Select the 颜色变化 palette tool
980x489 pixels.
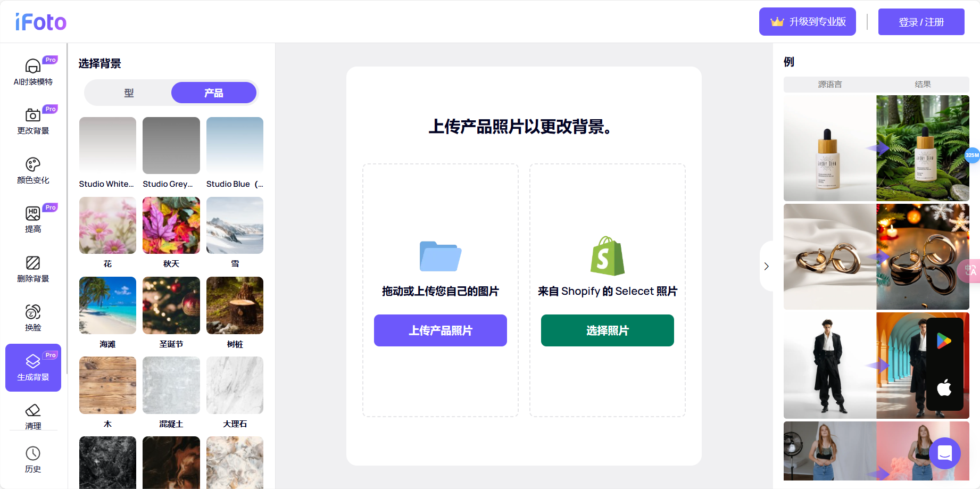coord(33,170)
